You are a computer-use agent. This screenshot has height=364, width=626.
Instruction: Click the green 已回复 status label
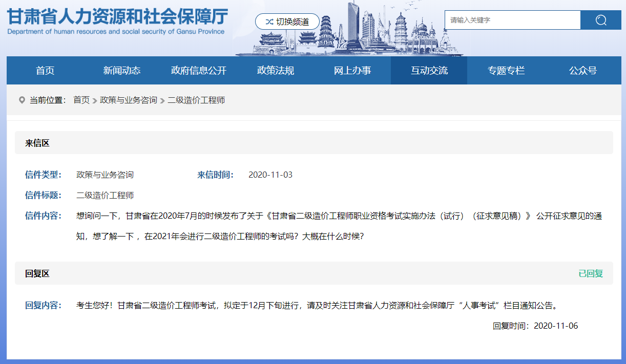tap(591, 273)
